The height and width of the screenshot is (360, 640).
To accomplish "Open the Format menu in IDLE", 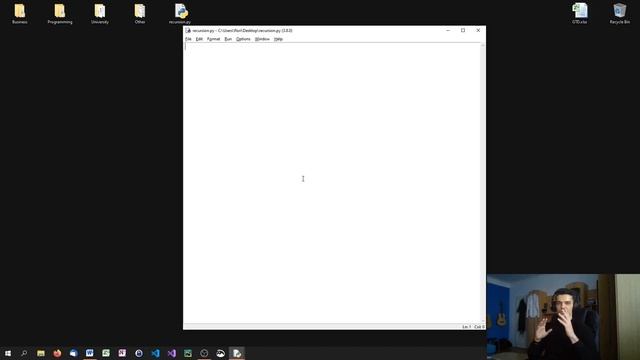I will (x=213, y=39).
